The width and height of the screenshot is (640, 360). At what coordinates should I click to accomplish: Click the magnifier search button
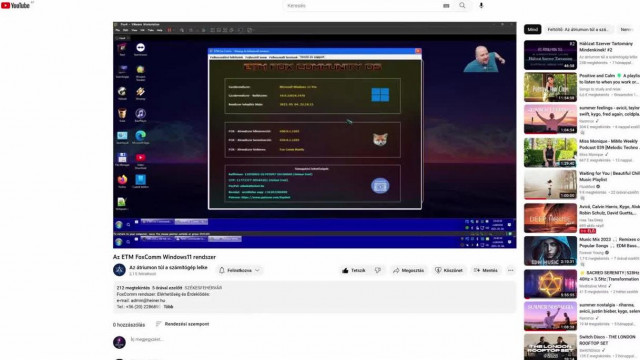tap(462, 6)
